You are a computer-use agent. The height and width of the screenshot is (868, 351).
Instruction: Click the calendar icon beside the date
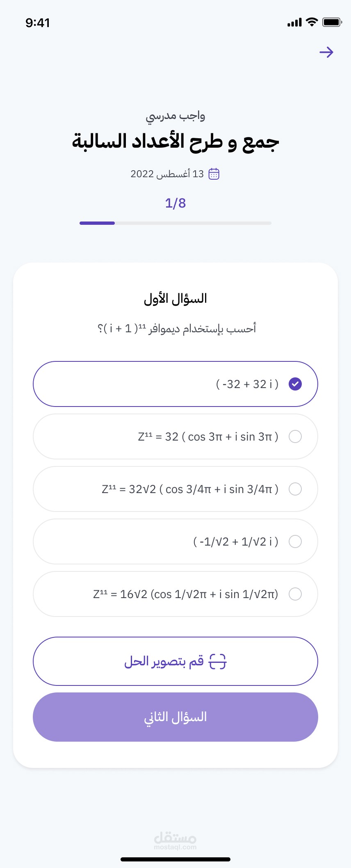click(x=214, y=174)
